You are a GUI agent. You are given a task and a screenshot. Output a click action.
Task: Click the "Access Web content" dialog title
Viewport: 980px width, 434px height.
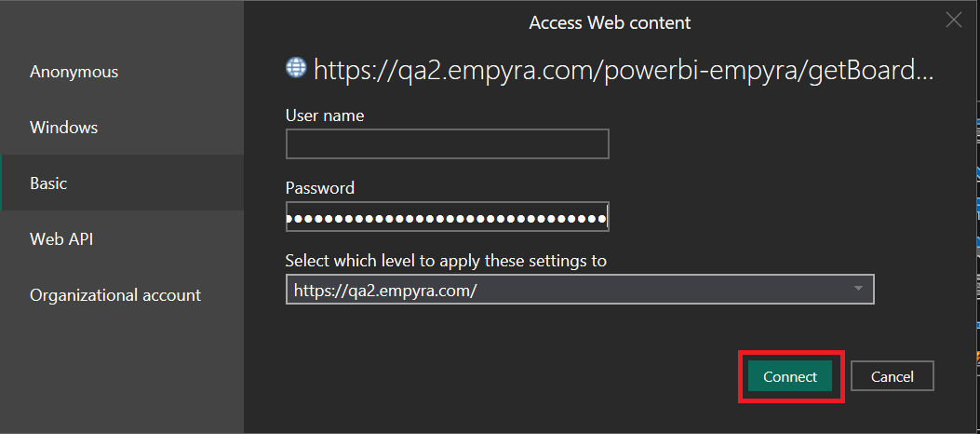(x=610, y=23)
